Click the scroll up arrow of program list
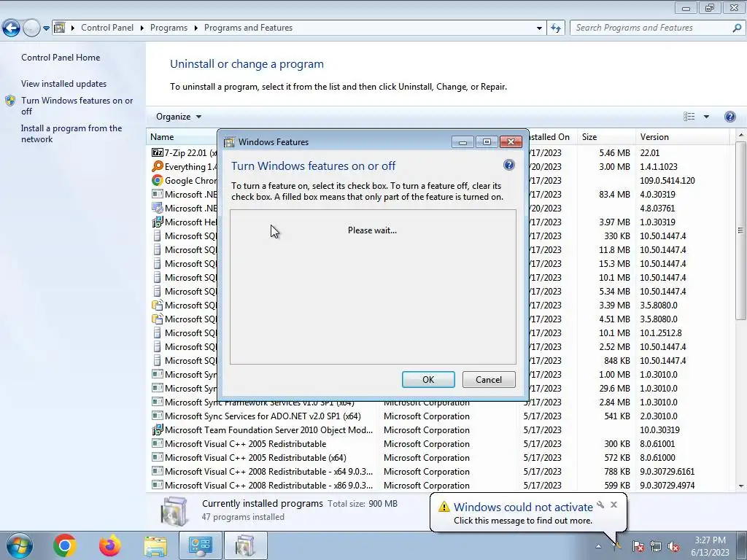The image size is (747, 560). tap(741, 136)
